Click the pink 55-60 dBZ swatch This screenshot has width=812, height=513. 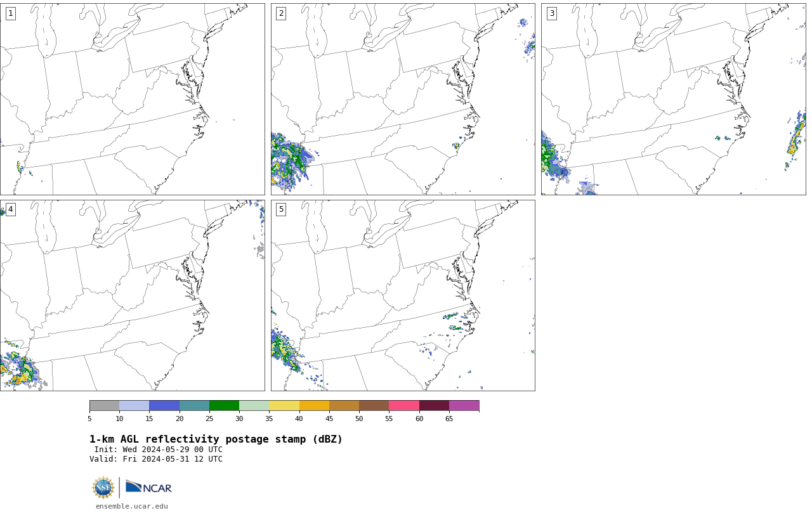click(x=404, y=406)
